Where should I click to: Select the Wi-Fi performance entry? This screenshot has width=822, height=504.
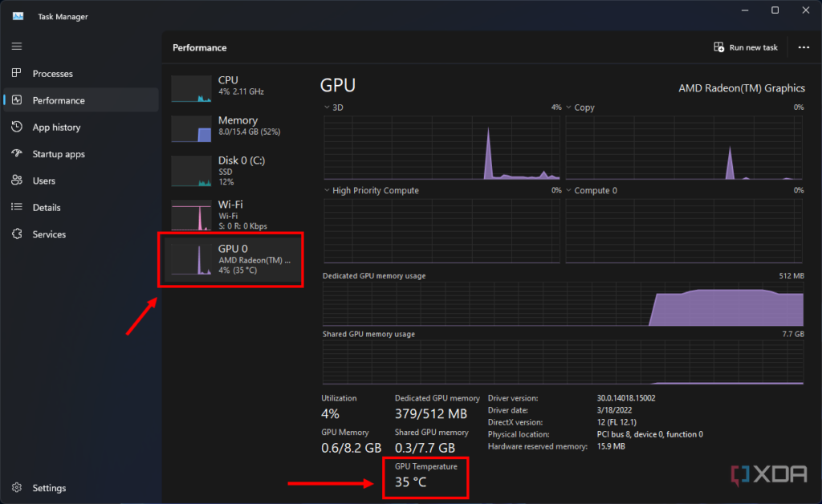(234, 214)
